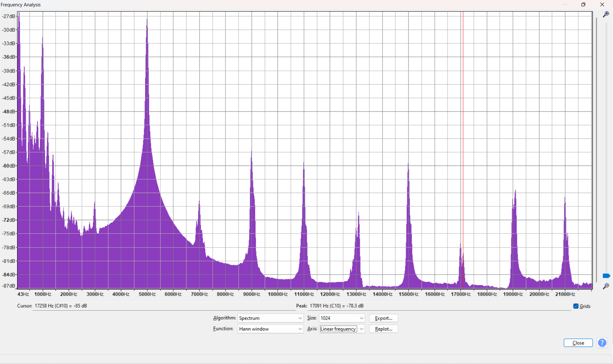Click the Frequency Analysis title bar
Viewport: 613px width, 364px height.
21,4
